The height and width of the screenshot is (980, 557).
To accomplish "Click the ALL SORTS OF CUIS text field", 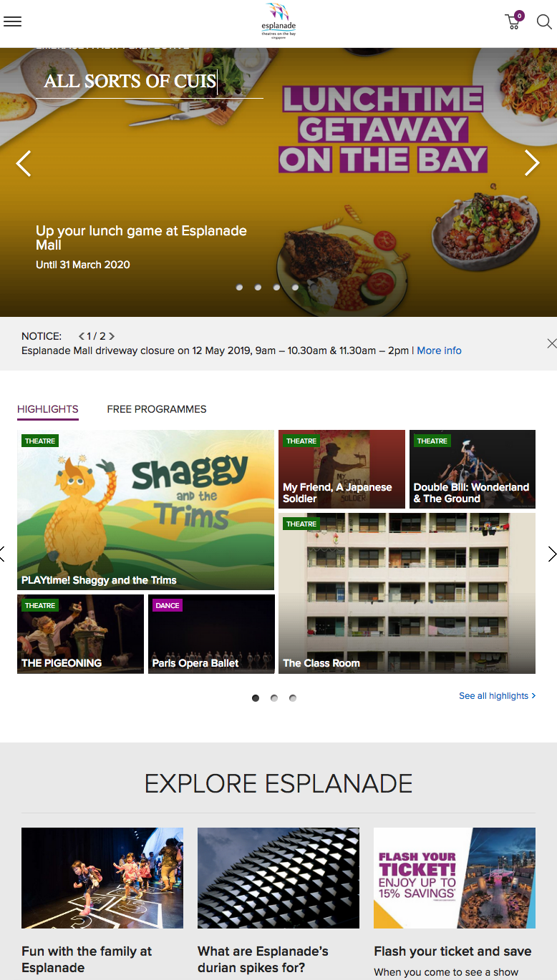I will [150, 82].
